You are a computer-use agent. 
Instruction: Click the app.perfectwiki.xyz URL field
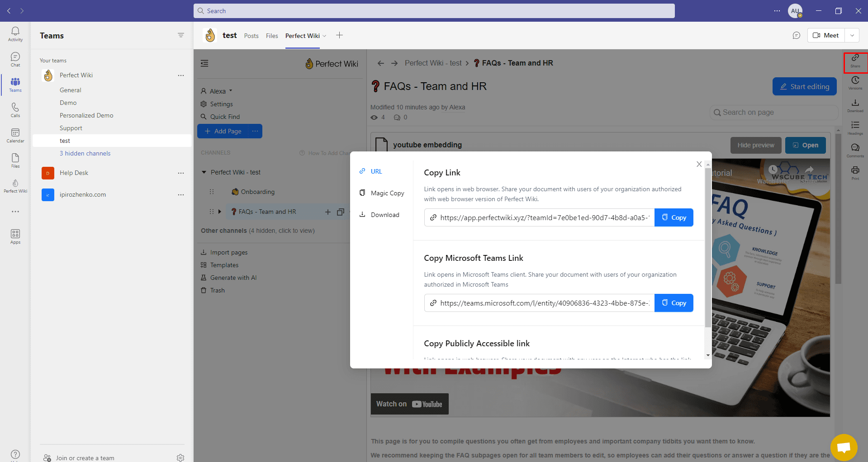tap(540, 217)
